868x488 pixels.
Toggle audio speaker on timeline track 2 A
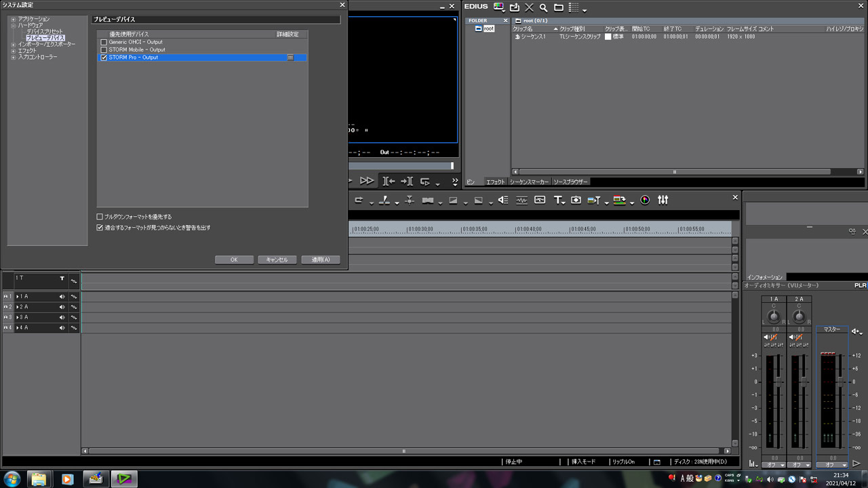62,307
